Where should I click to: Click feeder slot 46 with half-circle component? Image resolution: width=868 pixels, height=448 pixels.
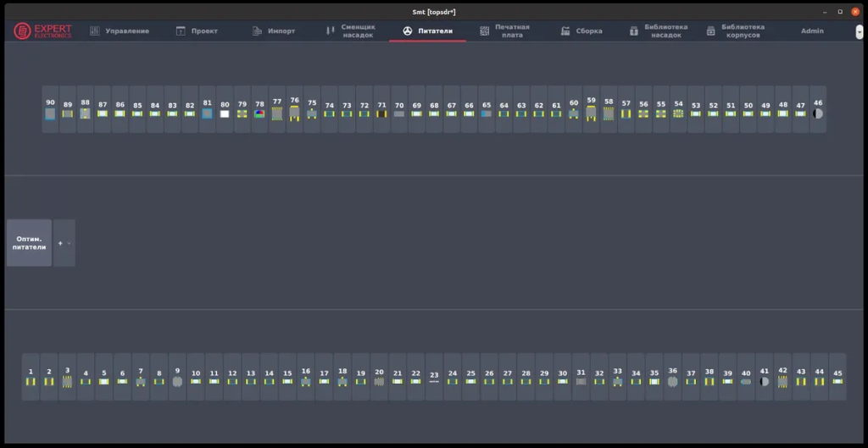818,109
